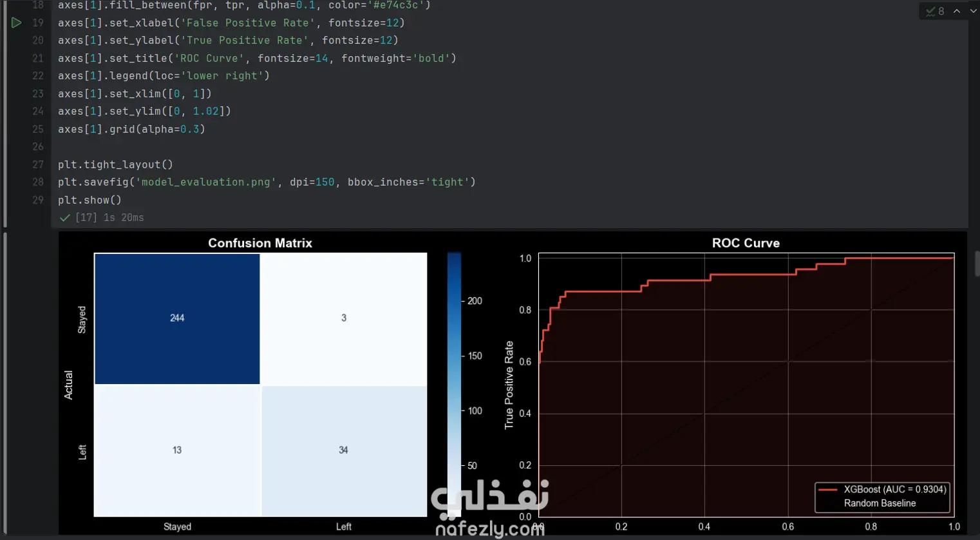Place cursor on the plt.savefig line
The image size is (980, 540).
[x=267, y=182]
